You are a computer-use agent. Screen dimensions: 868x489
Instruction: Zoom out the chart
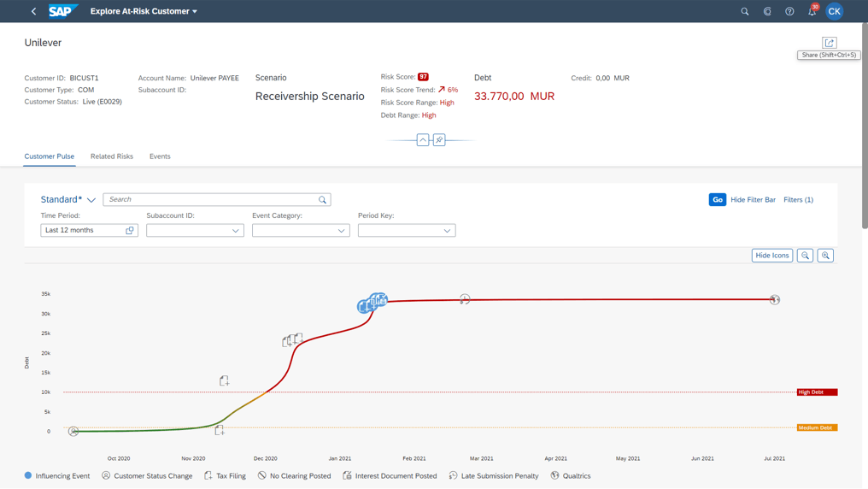tap(805, 256)
